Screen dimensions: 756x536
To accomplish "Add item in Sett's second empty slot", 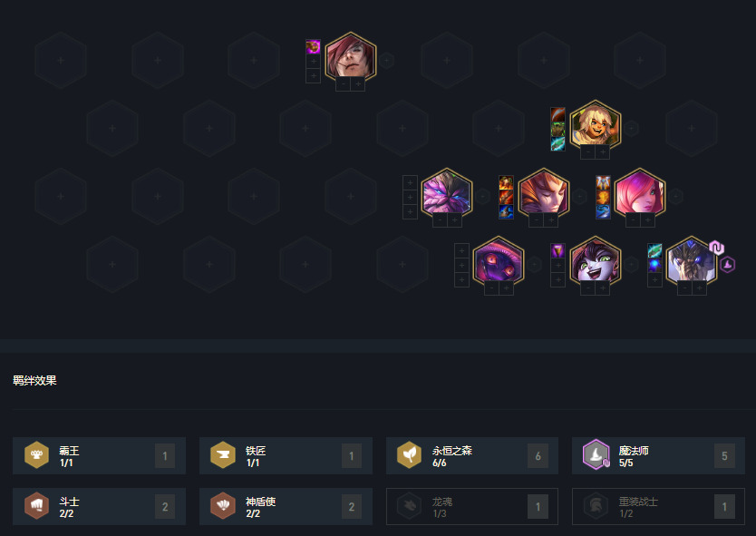I will [x=313, y=62].
